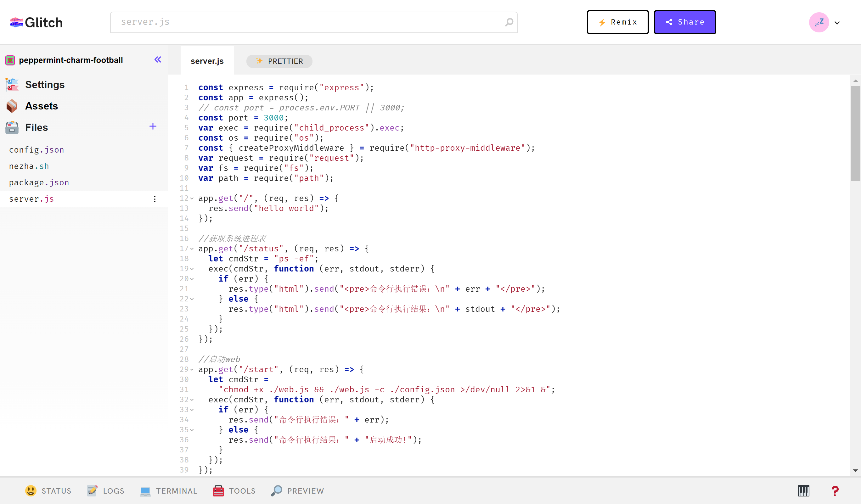
Task: Open the Assets section
Action: pyautogui.click(x=41, y=106)
